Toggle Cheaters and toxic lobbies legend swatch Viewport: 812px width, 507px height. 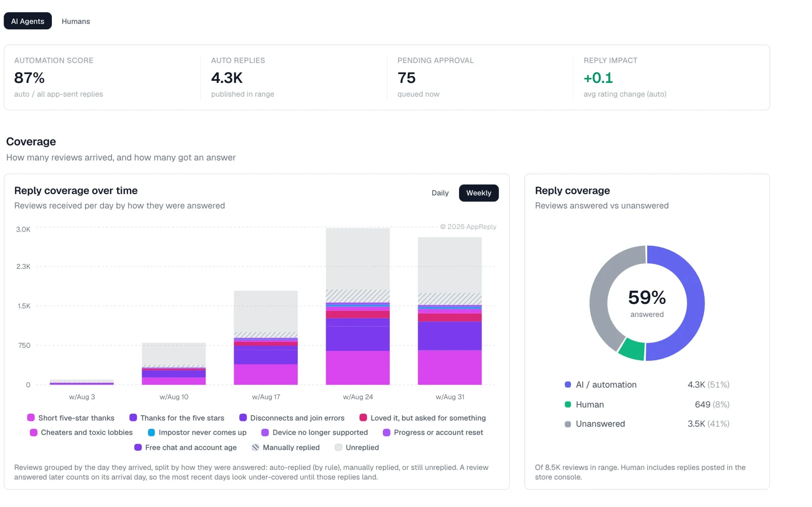pos(33,432)
